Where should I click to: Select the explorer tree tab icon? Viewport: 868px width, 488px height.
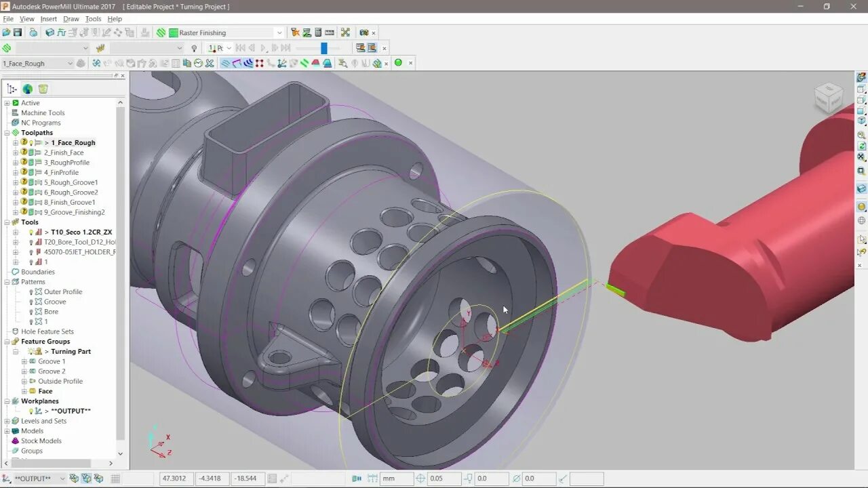pyautogui.click(x=12, y=89)
